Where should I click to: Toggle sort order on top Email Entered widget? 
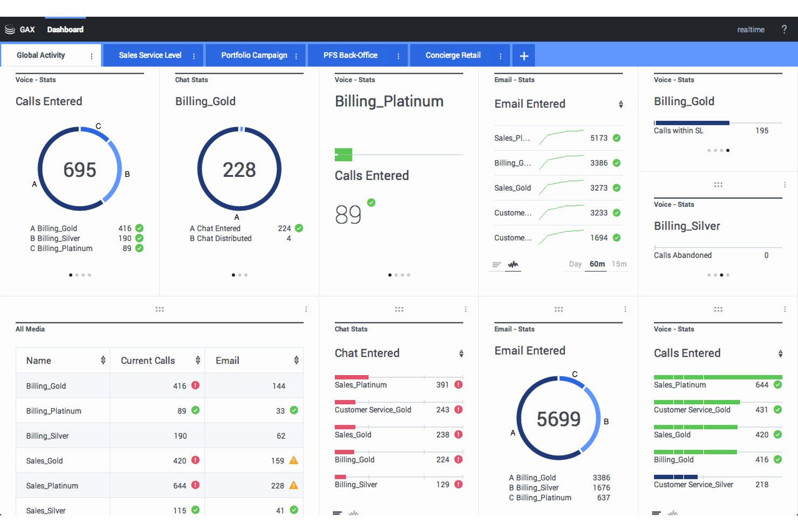point(621,105)
